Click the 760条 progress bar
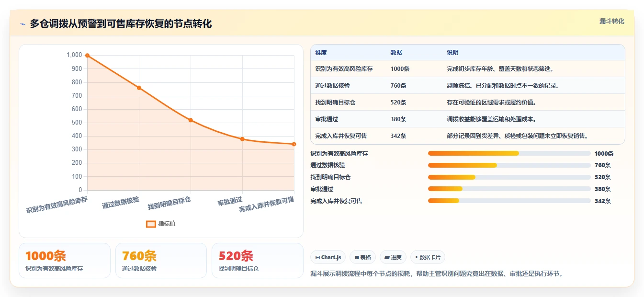The height and width of the screenshot is (297, 644). point(509,165)
